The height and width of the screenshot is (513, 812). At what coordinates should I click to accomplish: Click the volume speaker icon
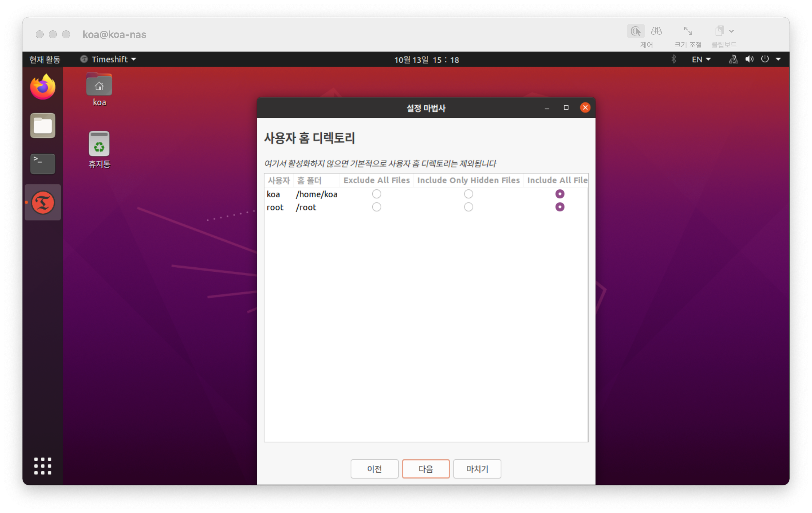pos(749,59)
